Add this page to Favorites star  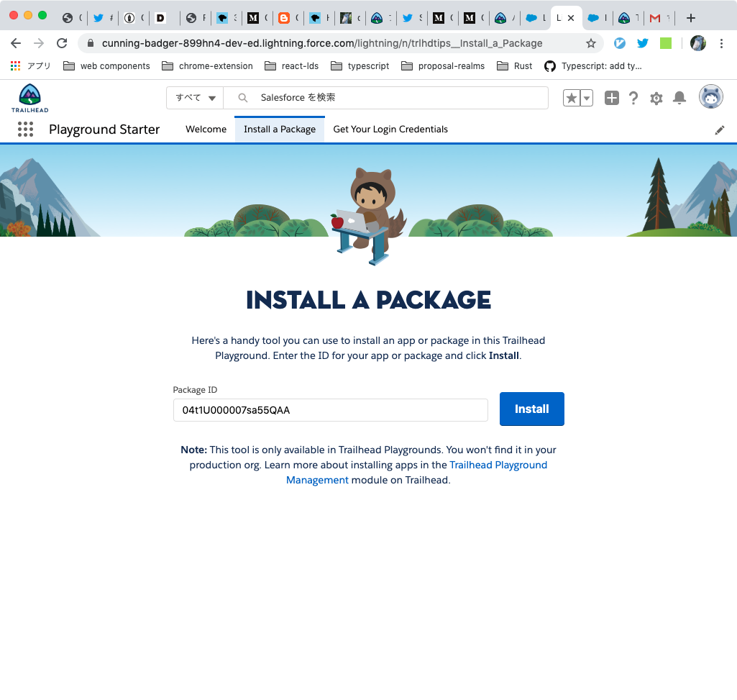(572, 98)
